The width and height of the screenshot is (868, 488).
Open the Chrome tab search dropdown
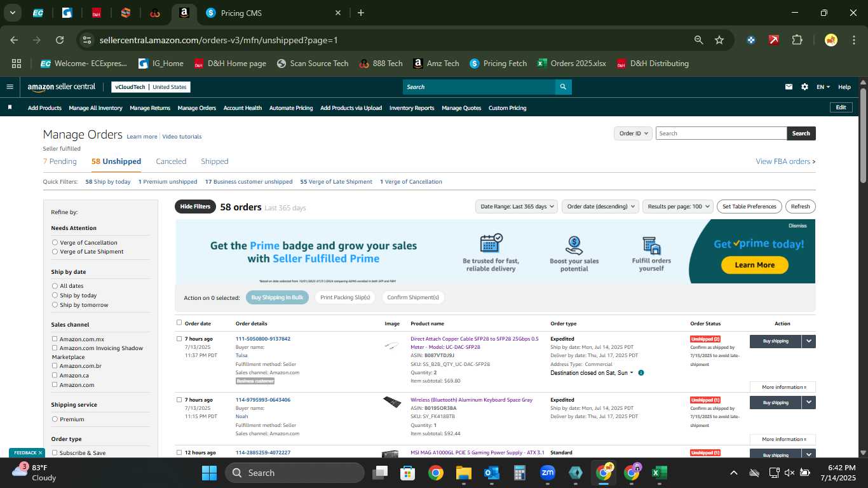tap(13, 13)
